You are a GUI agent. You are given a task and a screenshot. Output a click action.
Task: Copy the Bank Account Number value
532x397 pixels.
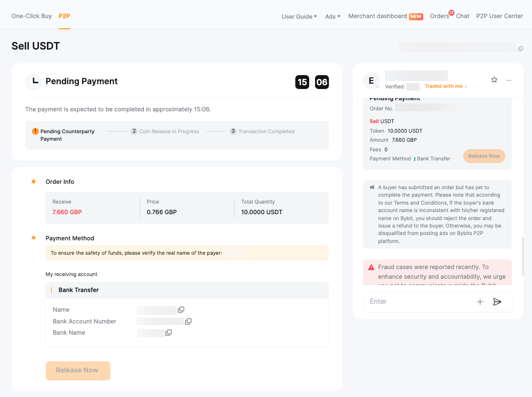point(188,321)
